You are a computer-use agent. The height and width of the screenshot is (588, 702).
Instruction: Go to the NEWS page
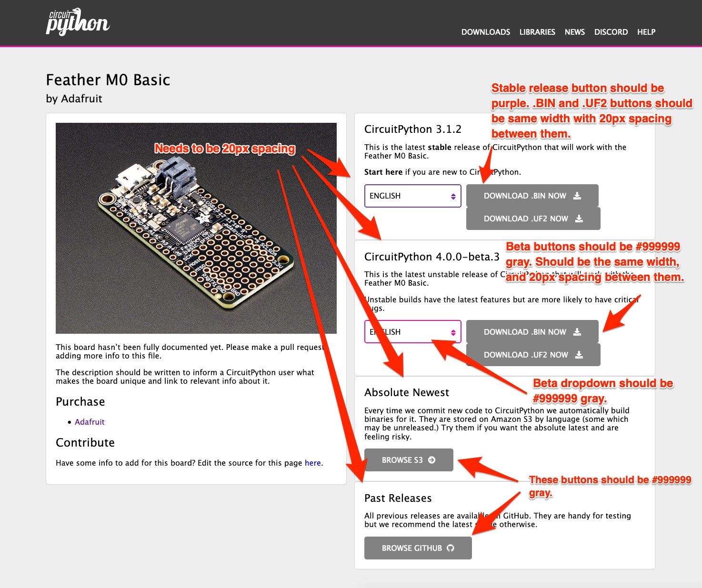click(574, 32)
